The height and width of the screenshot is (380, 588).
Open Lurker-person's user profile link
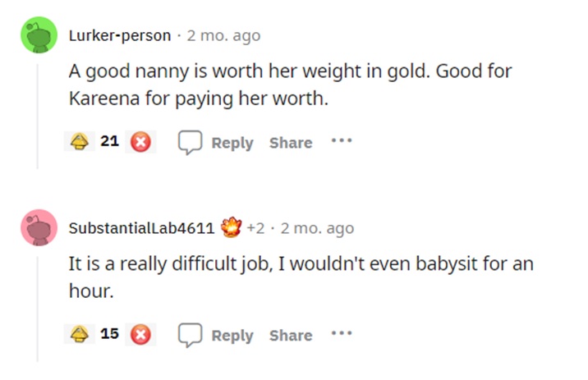coord(120,35)
